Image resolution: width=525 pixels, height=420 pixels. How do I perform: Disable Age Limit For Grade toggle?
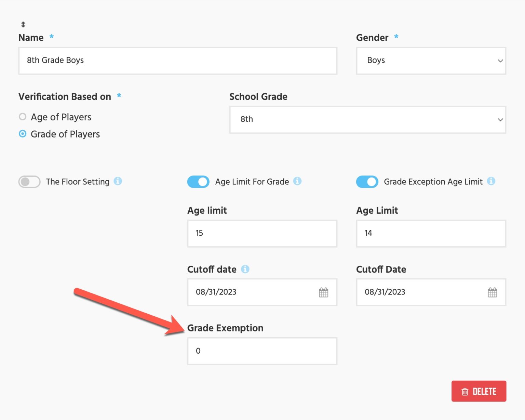198,182
